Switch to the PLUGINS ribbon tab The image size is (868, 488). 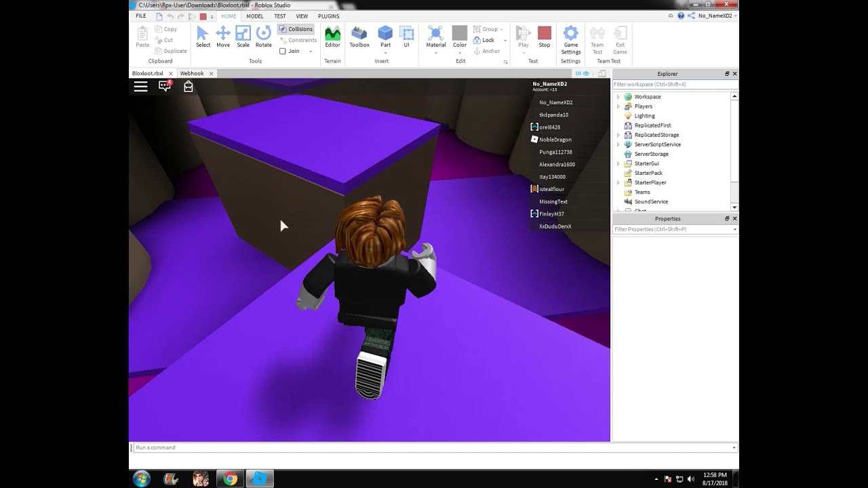(x=329, y=16)
